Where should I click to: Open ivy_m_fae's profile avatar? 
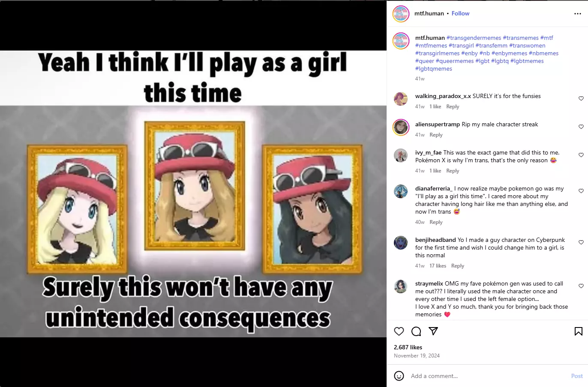401,155
